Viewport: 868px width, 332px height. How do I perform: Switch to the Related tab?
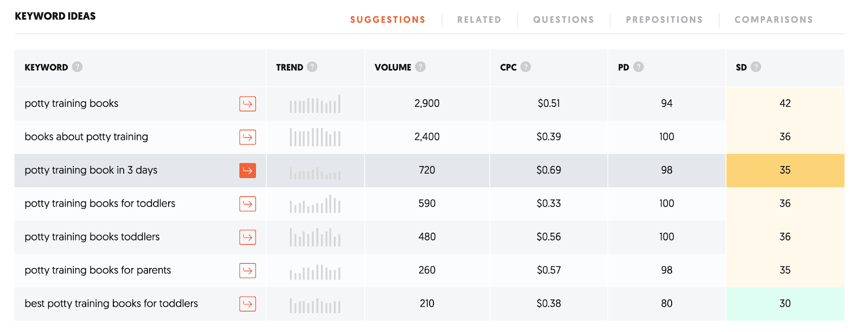(x=479, y=20)
